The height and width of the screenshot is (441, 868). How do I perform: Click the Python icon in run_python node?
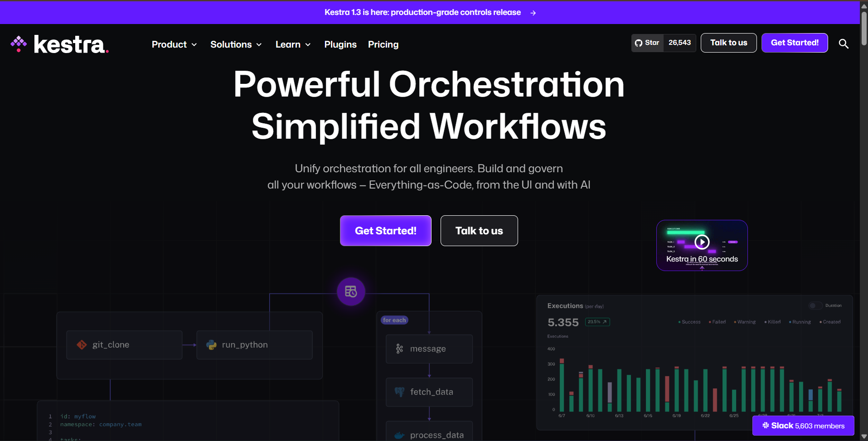[211, 344]
